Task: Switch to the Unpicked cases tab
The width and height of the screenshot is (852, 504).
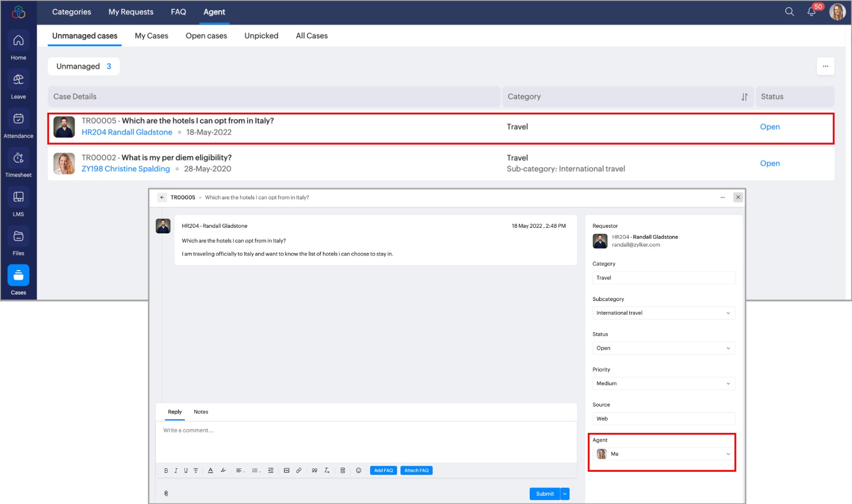Action: click(261, 36)
